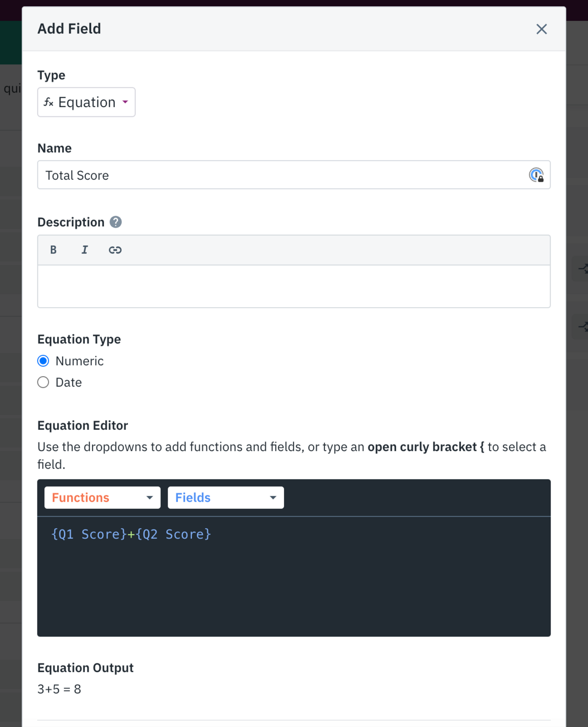Screen dimensions: 588x727
Task: Select the Date equation type radio button
Action: pos(43,382)
